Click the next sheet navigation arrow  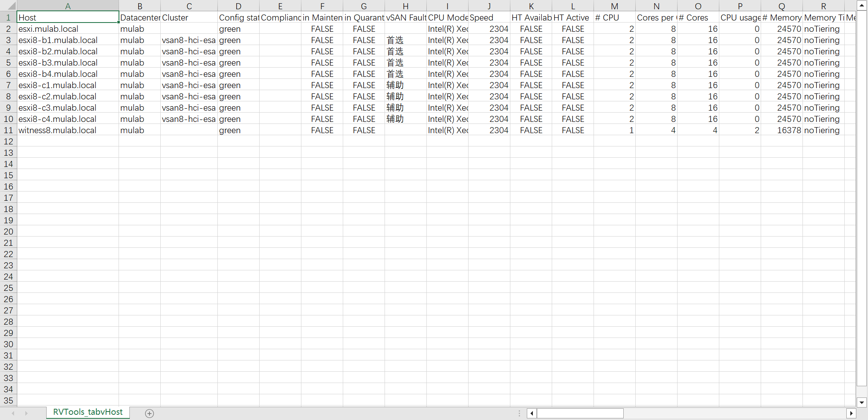tap(27, 413)
